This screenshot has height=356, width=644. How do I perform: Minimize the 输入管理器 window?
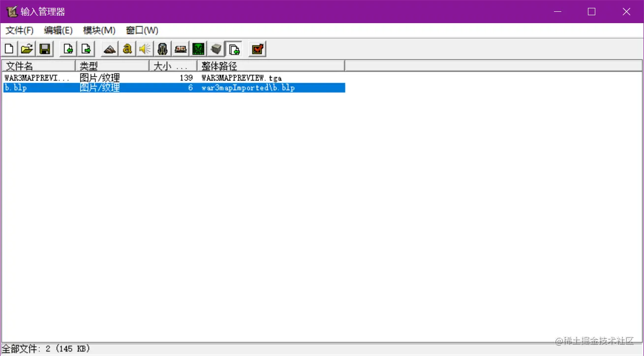tap(557, 11)
